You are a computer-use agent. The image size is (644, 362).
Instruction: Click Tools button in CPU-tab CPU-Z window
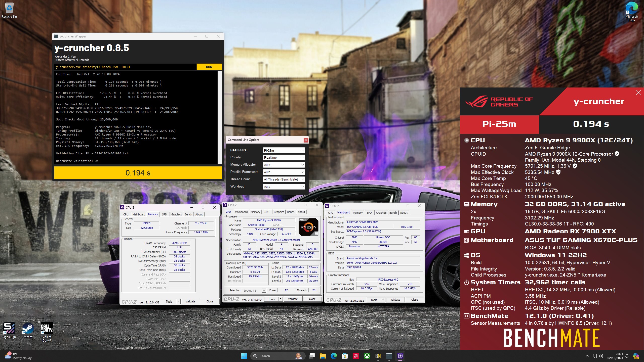coord(271,299)
